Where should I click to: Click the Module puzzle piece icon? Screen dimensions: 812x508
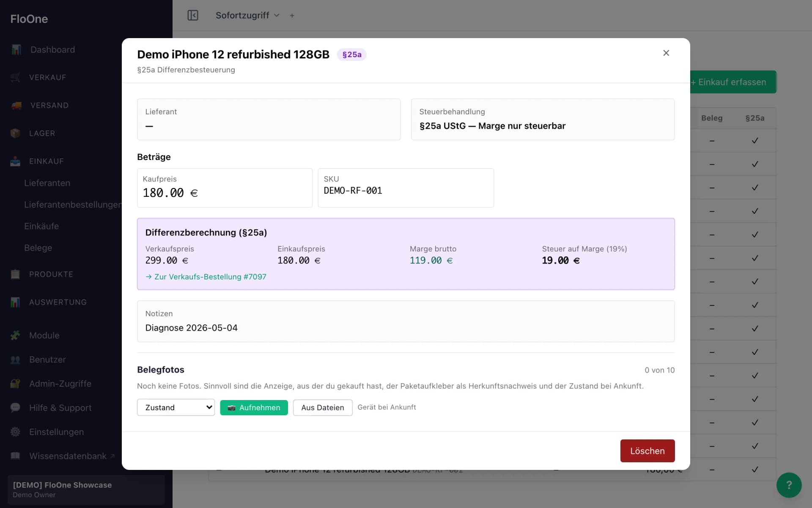15,335
